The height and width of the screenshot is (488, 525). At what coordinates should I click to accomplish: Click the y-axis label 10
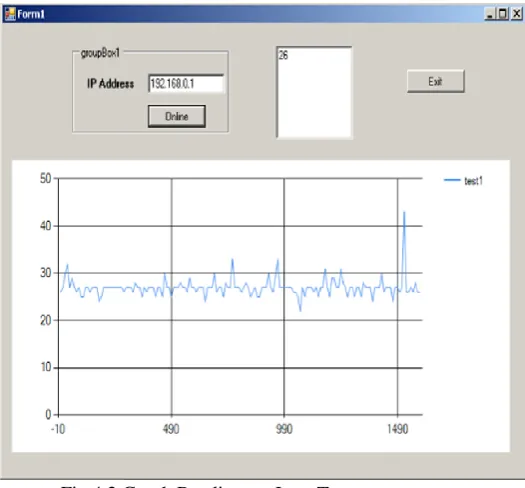46,367
